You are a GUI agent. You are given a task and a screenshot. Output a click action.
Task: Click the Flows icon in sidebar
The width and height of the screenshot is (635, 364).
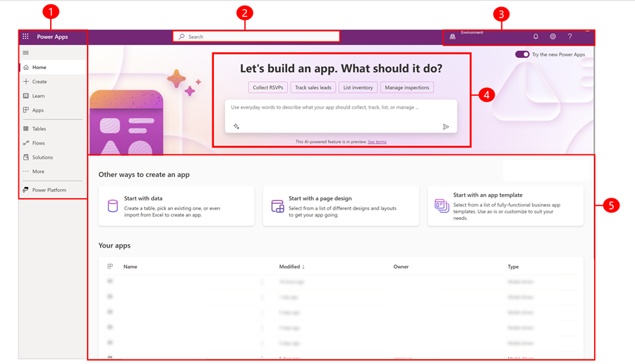pyautogui.click(x=26, y=143)
